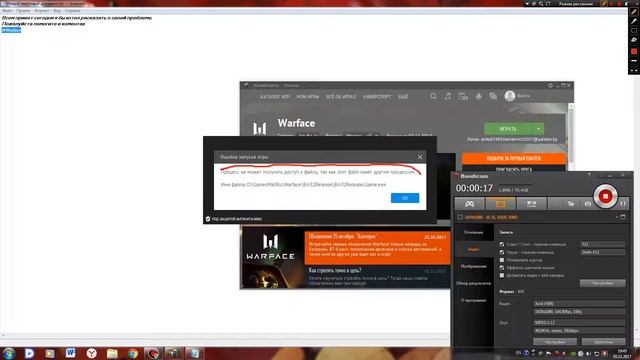
Task: Expand the ЕЩЁ menu in Game Center
Action: pos(403,97)
